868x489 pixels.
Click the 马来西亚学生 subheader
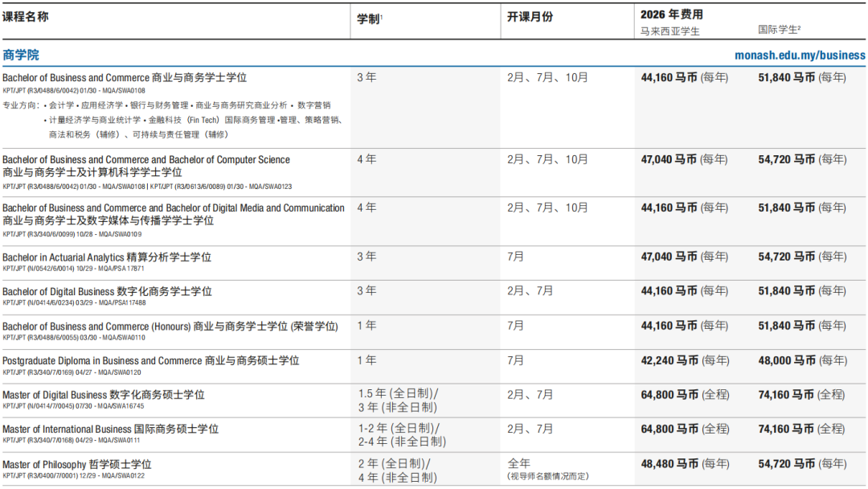[669, 31]
